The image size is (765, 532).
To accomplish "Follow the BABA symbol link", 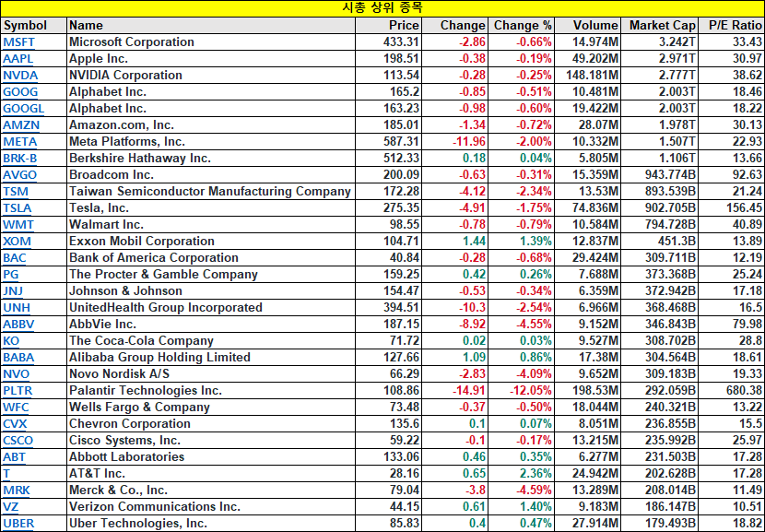I will (x=18, y=357).
